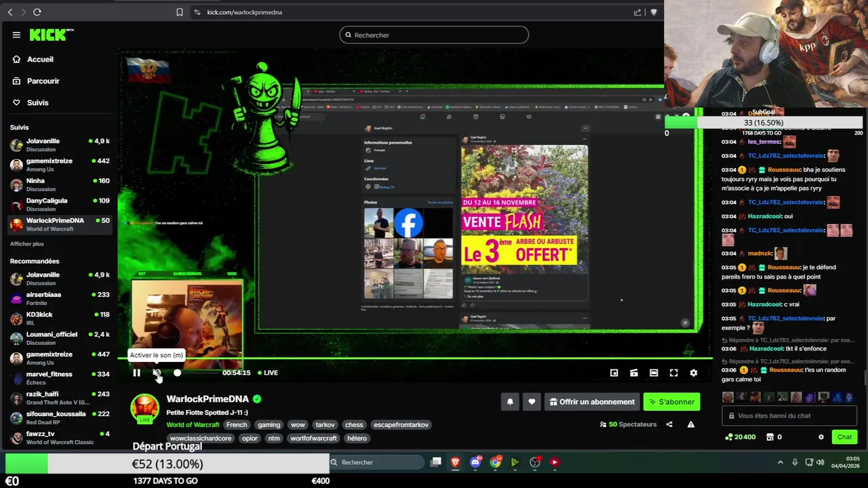Click the banned chat input field
Image resolution: width=868 pixels, height=488 pixels.
coord(789,416)
